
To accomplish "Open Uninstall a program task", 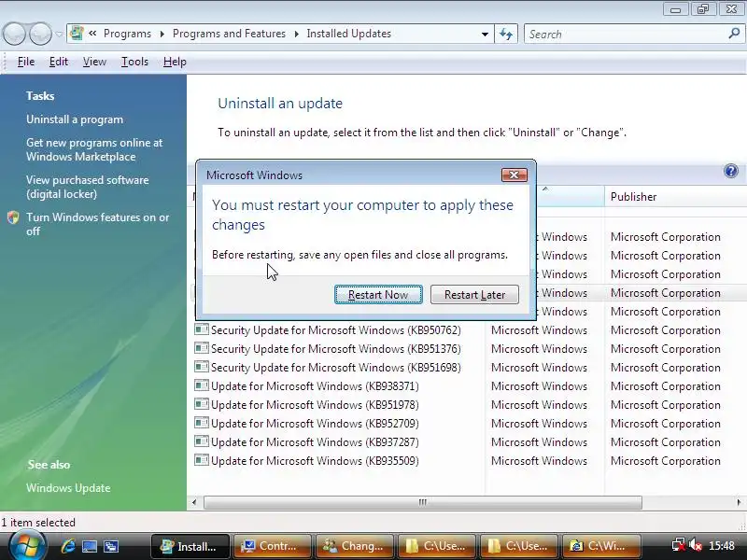I will tap(75, 119).
